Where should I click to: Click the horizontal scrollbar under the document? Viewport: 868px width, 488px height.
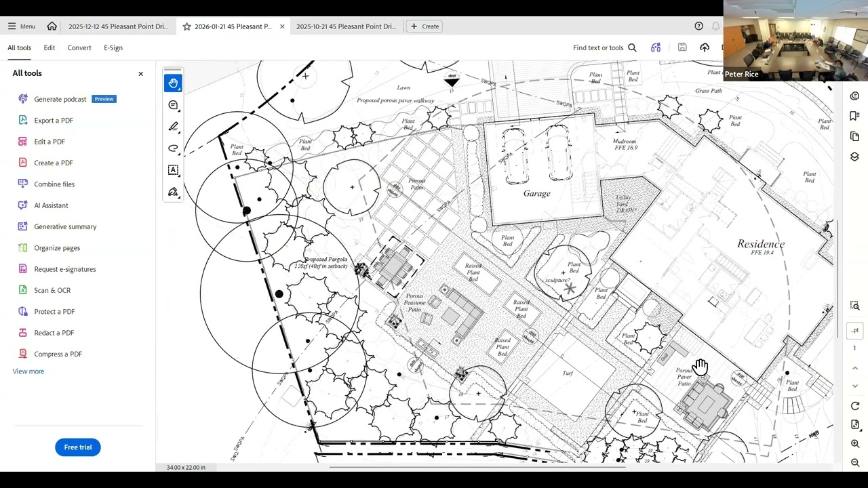478,466
